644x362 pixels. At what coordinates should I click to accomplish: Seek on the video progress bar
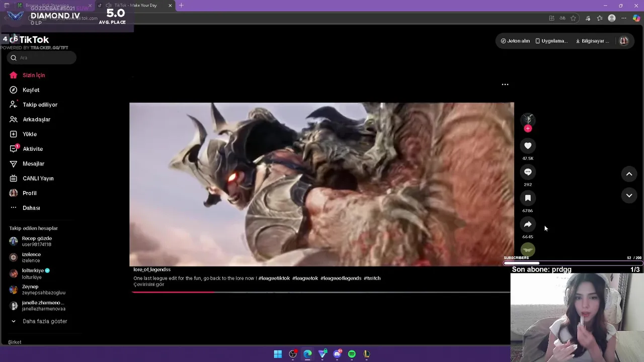point(321,292)
